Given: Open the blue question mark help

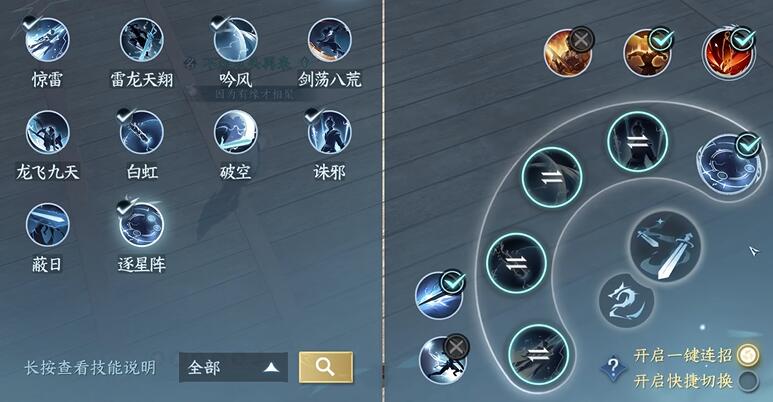Looking at the screenshot, I should point(613,366).
